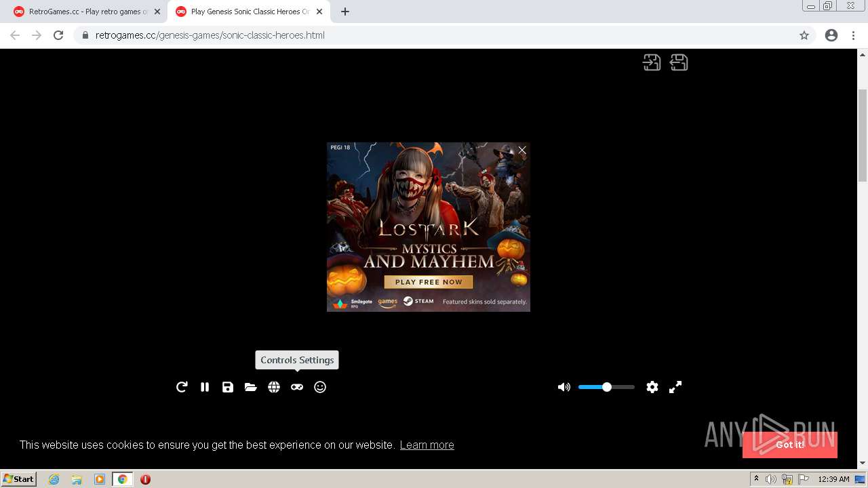Click the red Opera taskbar icon
This screenshot has height=488, width=868.
(x=145, y=479)
